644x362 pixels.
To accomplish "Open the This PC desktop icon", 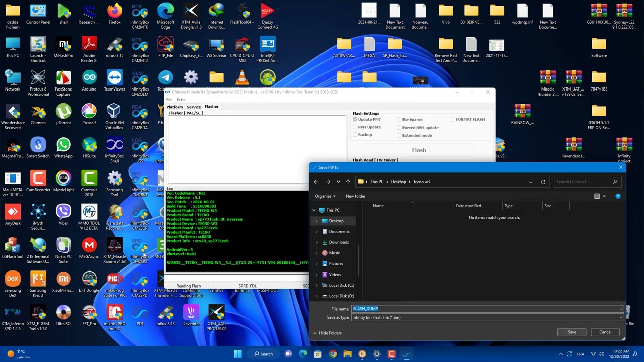I will point(13,47).
